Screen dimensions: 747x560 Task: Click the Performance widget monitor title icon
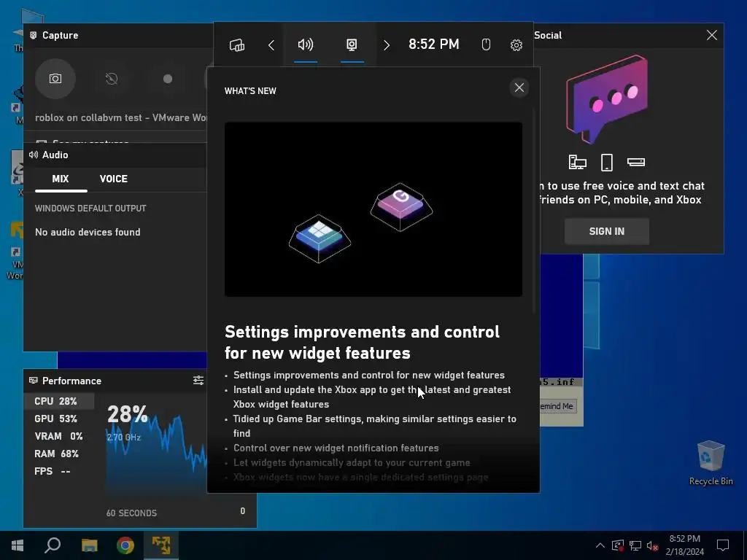[34, 381]
